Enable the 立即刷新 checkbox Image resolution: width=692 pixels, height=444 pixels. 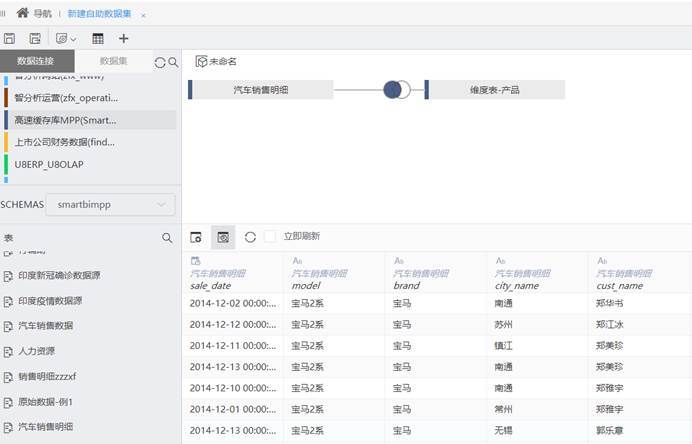(270, 237)
